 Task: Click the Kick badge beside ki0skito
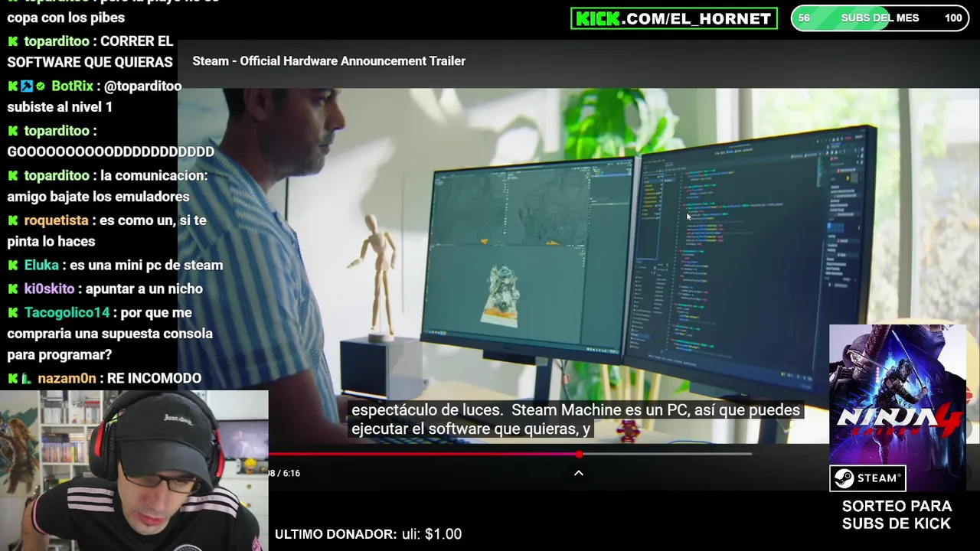(x=13, y=289)
